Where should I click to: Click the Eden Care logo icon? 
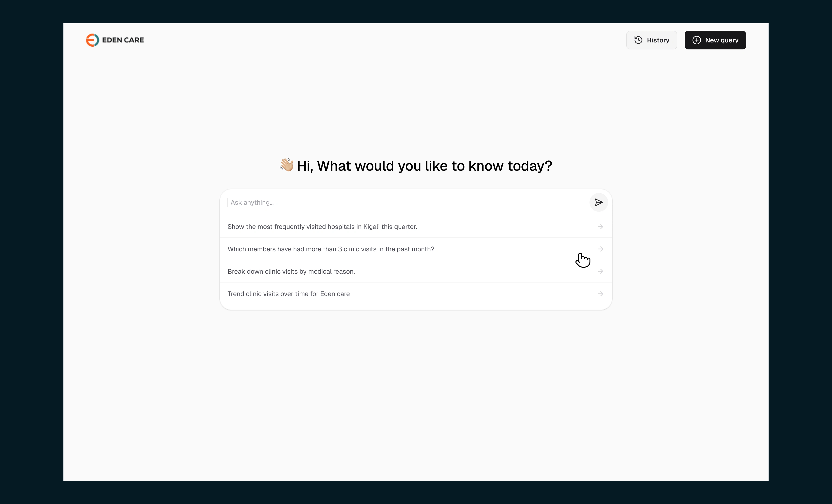click(x=92, y=40)
